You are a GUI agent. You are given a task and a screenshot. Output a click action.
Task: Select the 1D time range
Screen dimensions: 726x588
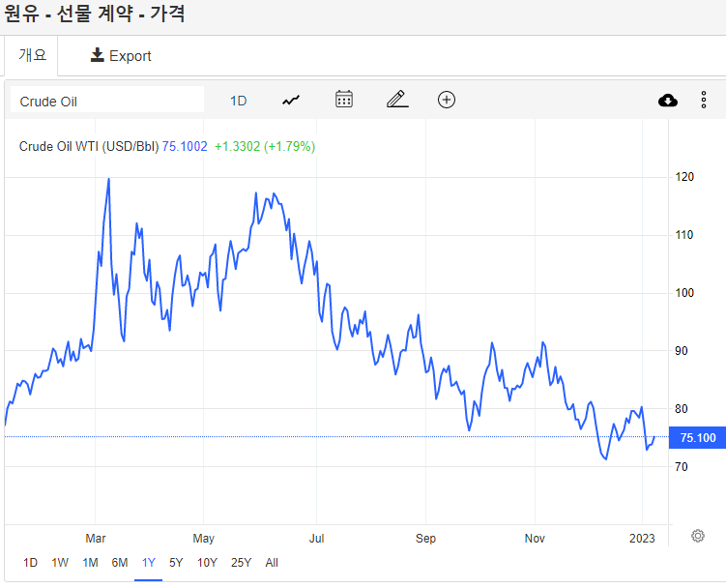coord(30,563)
